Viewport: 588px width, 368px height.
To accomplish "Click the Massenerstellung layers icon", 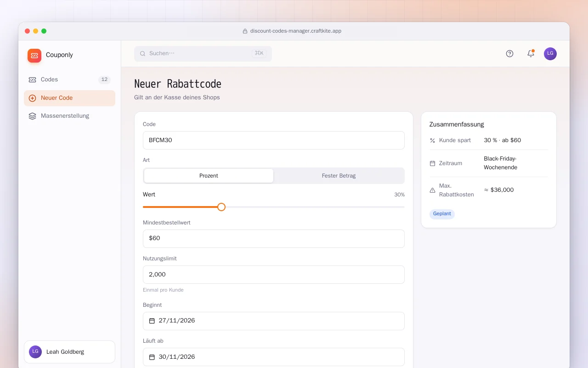I will [x=32, y=116].
